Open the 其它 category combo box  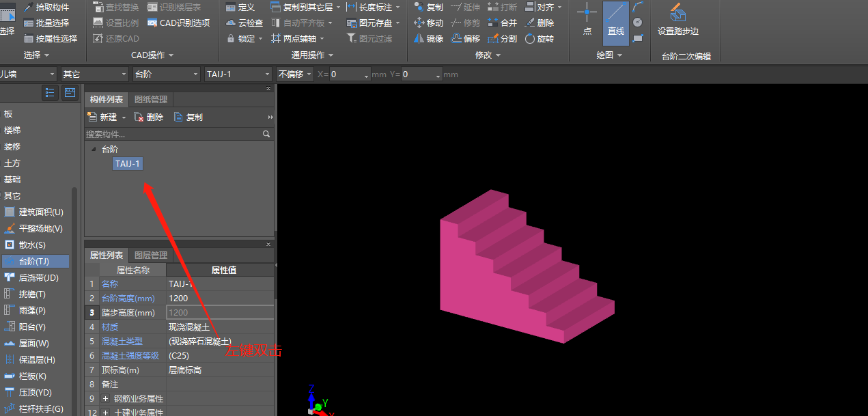coord(94,74)
